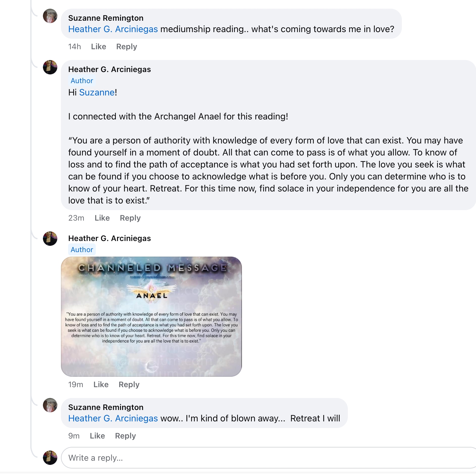Open Heather G. Arciniegas mention in first comment
The width and height of the screenshot is (476, 476).
pyautogui.click(x=113, y=29)
